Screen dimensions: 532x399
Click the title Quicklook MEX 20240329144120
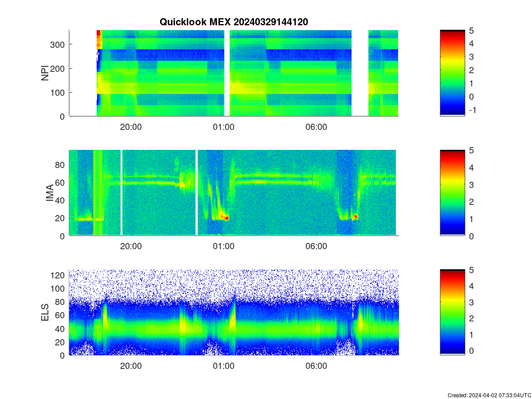(234, 22)
